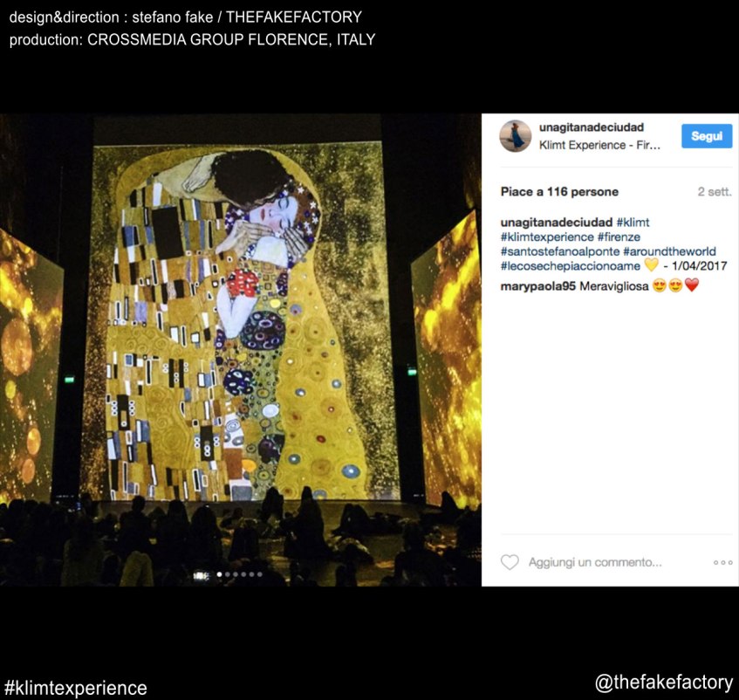Open unagitanadeciudad username in header
The width and height of the screenshot is (739, 700).
point(592,127)
